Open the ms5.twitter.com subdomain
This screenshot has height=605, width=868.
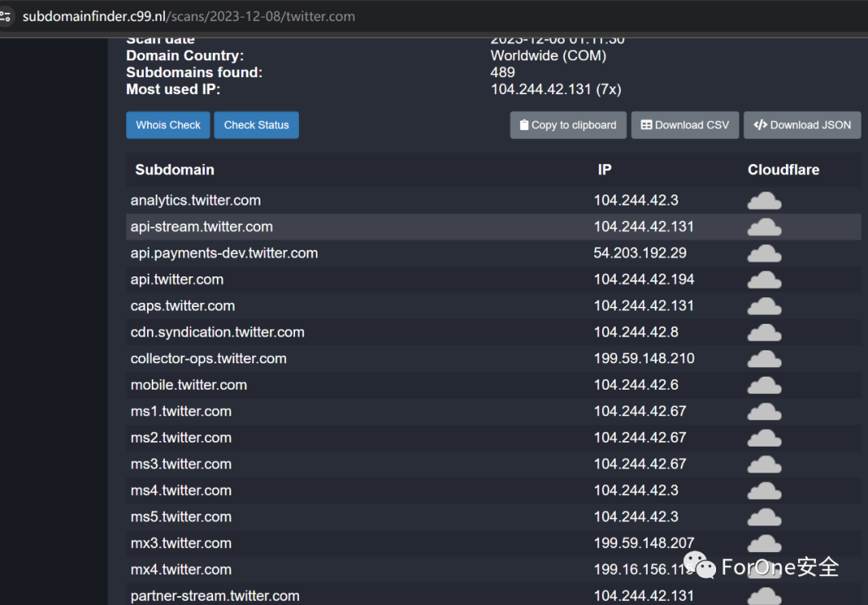click(x=181, y=517)
